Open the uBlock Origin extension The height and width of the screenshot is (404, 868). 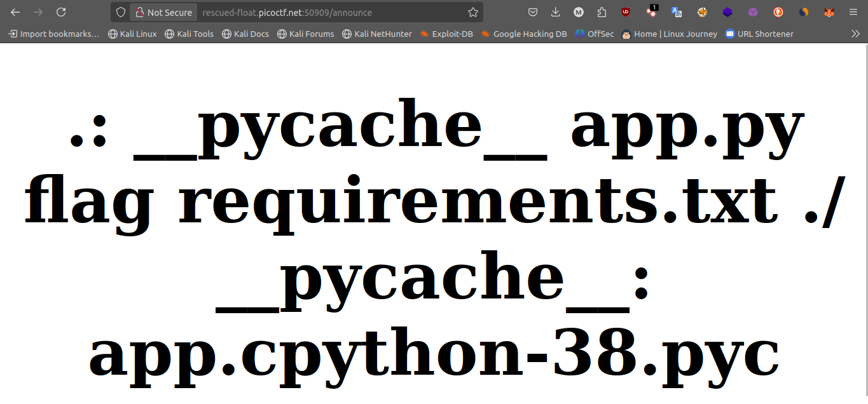[626, 12]
